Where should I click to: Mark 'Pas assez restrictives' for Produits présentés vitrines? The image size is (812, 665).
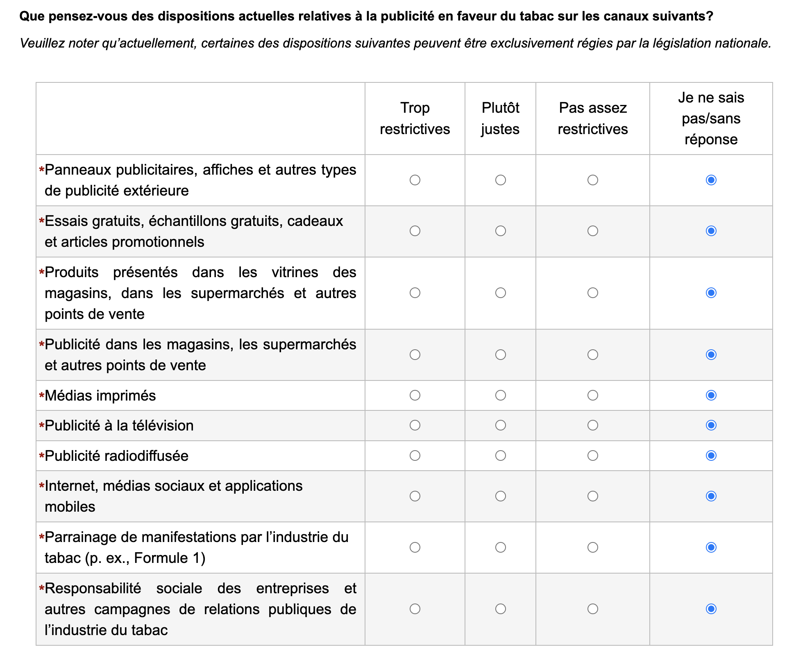(x=593, y=293)
